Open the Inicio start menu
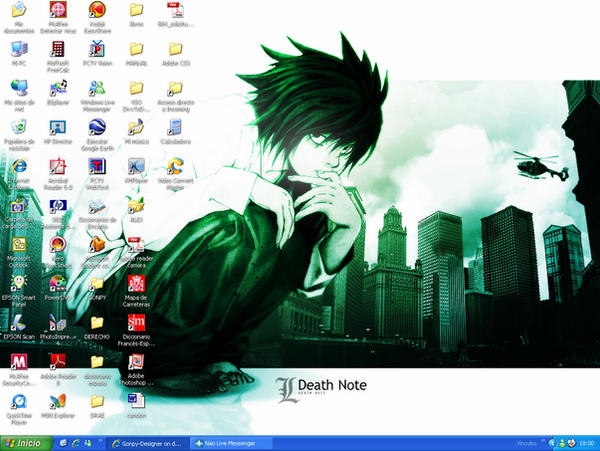 (x=26, y=443)
